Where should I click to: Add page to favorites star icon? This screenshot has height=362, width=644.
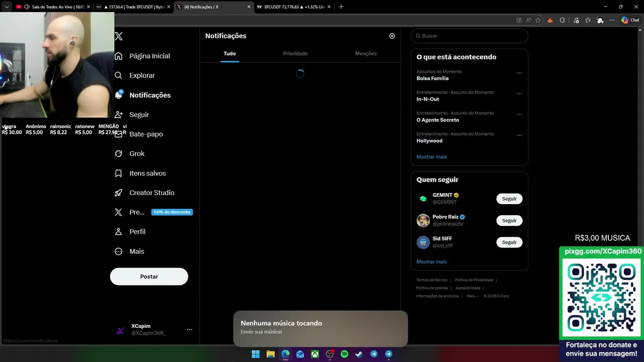[x=538, y=20]
